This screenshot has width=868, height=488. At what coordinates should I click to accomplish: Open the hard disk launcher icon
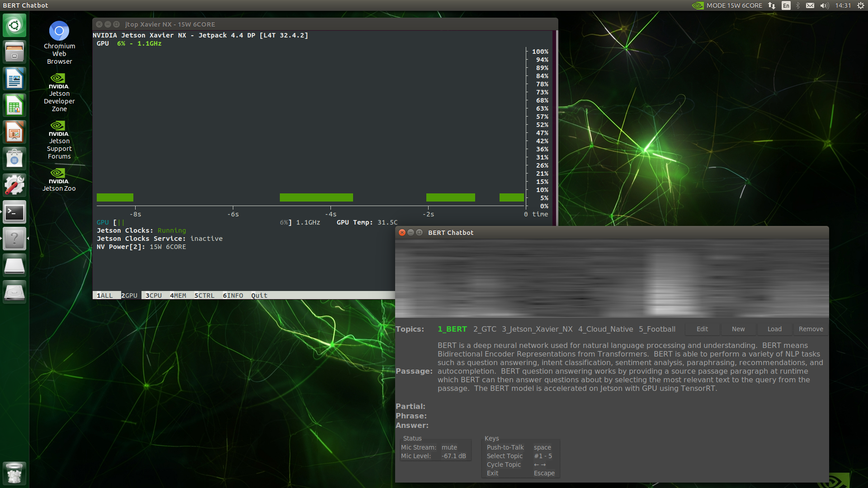click(x=14, y=292)
